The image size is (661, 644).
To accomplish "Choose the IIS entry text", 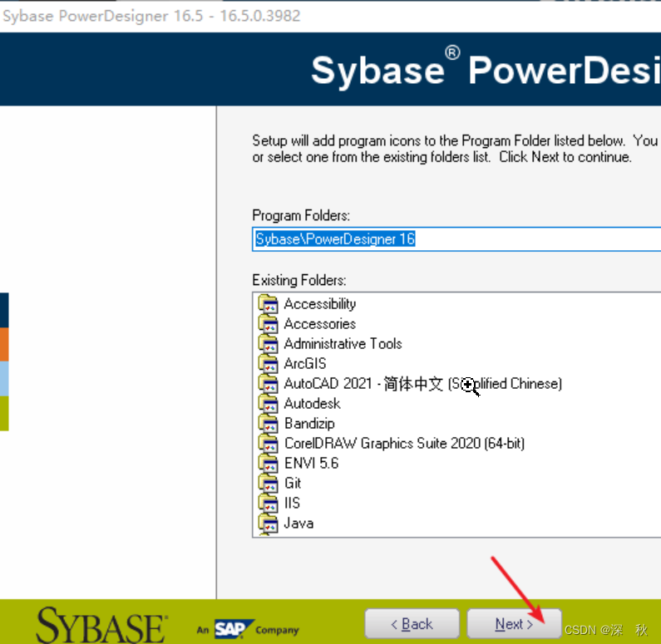I will point(292,503).
